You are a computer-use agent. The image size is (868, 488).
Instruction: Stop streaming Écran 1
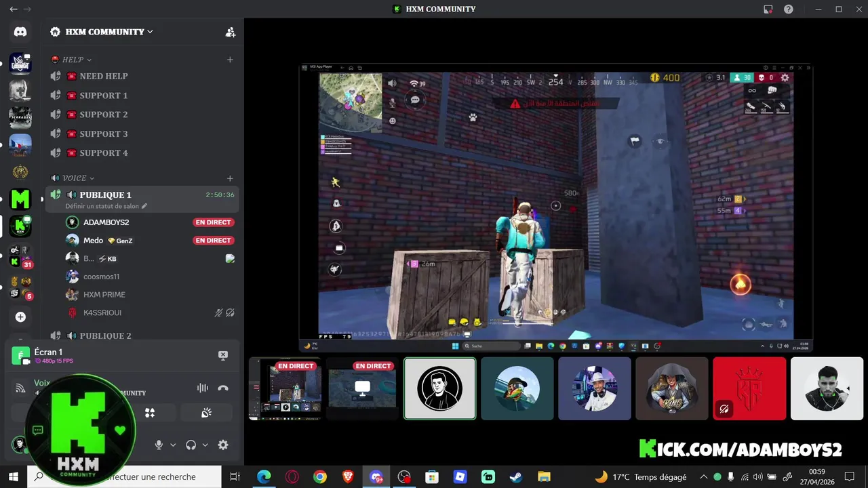coord(222,355)
